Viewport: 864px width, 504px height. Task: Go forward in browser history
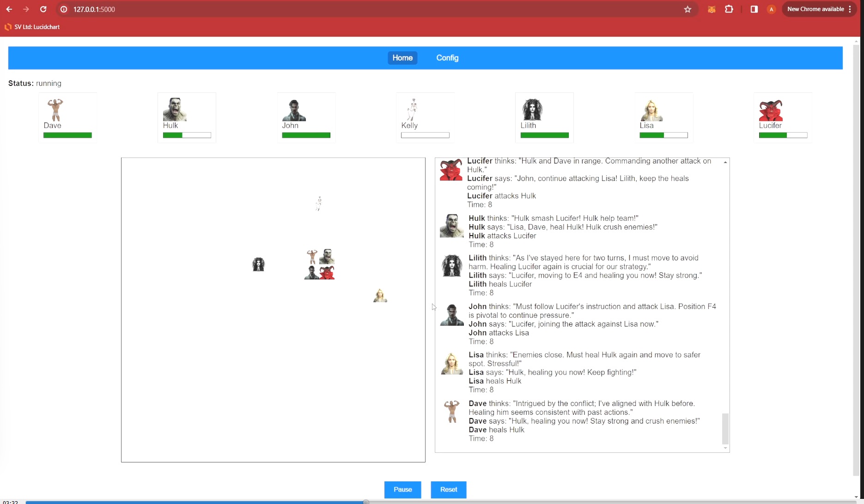pos(26,9)
